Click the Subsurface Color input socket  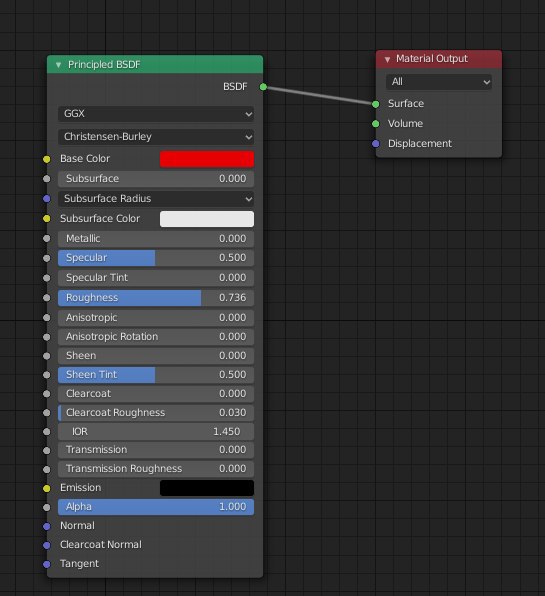coord(47,219)
